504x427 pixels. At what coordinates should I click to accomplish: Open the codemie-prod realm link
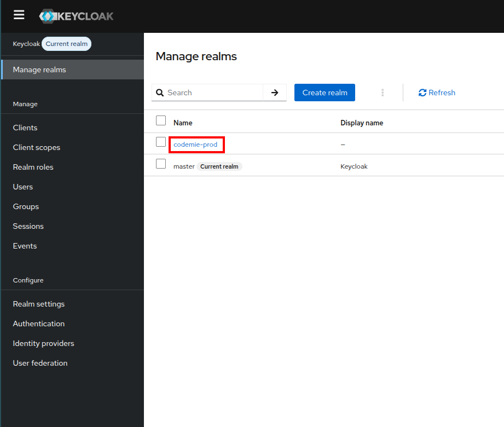[195, 145]
